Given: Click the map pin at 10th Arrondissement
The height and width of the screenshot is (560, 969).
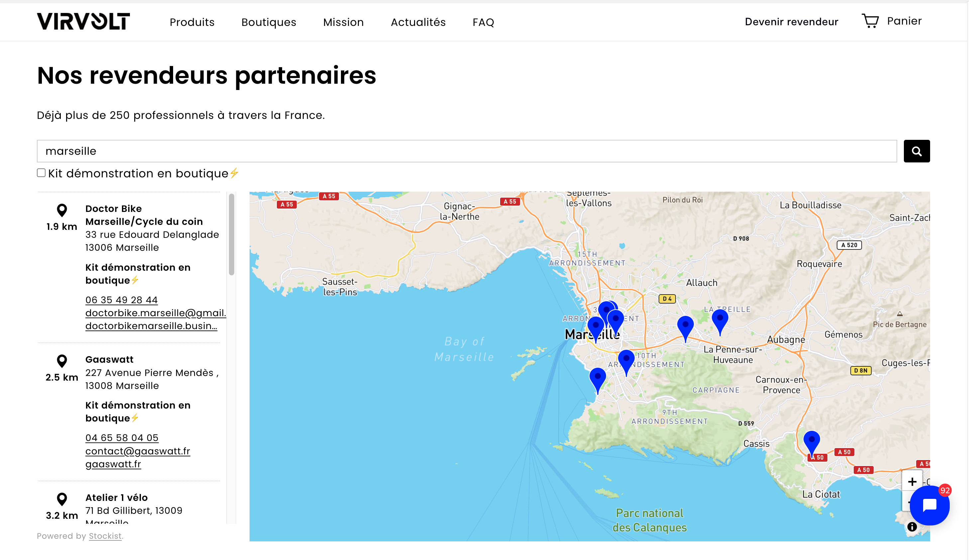Looking at the screenshot, I should coord(626,363).
